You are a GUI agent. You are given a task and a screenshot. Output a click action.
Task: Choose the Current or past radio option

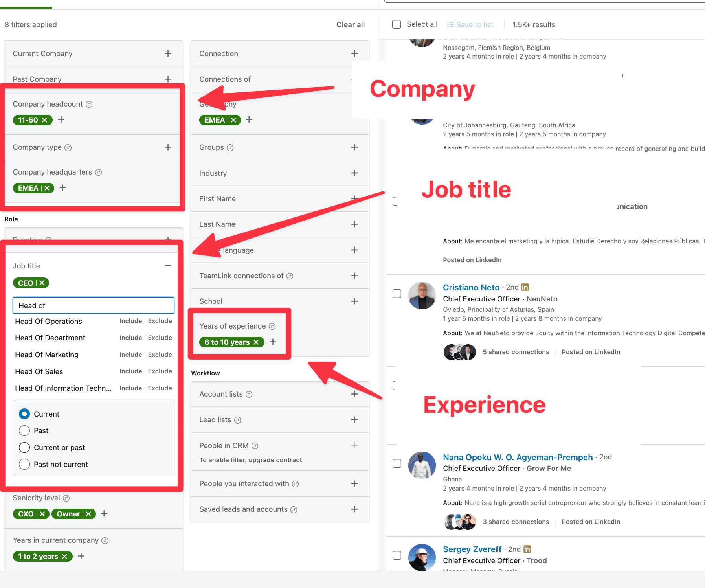coord(24,448)
